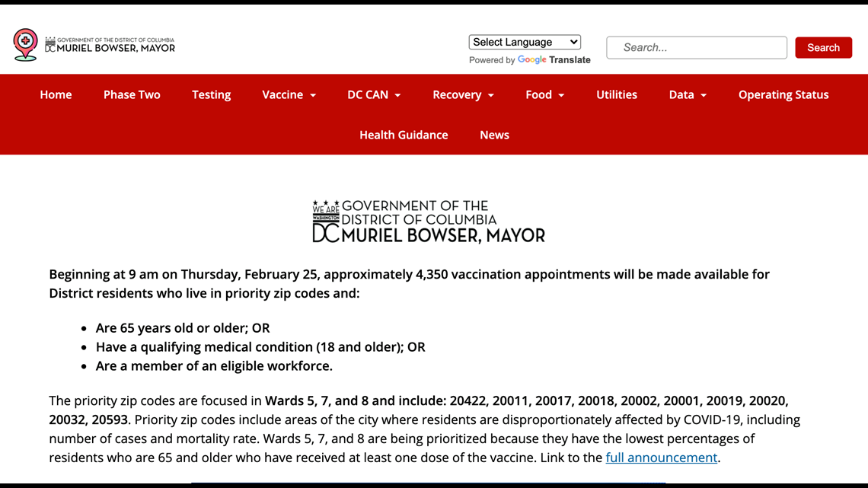This screenshot has height=488, width=868.
Task: Open the News page
Action: click(x=494, y=135)
